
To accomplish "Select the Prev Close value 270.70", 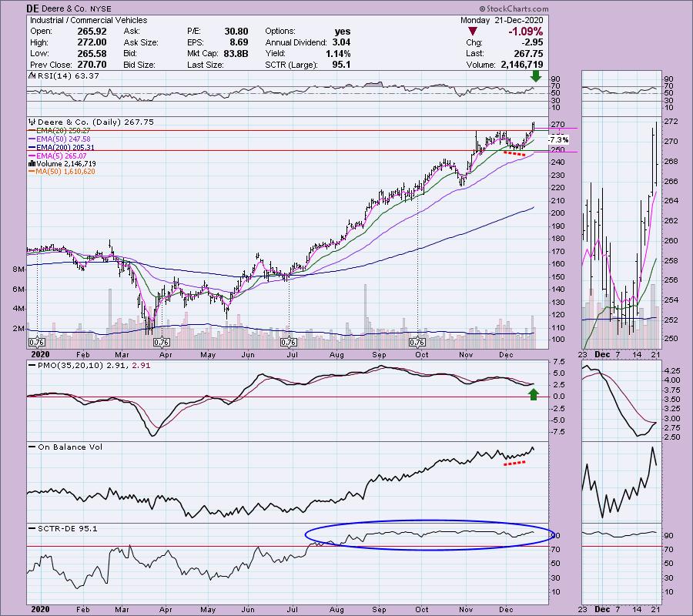I will (92, 65).
